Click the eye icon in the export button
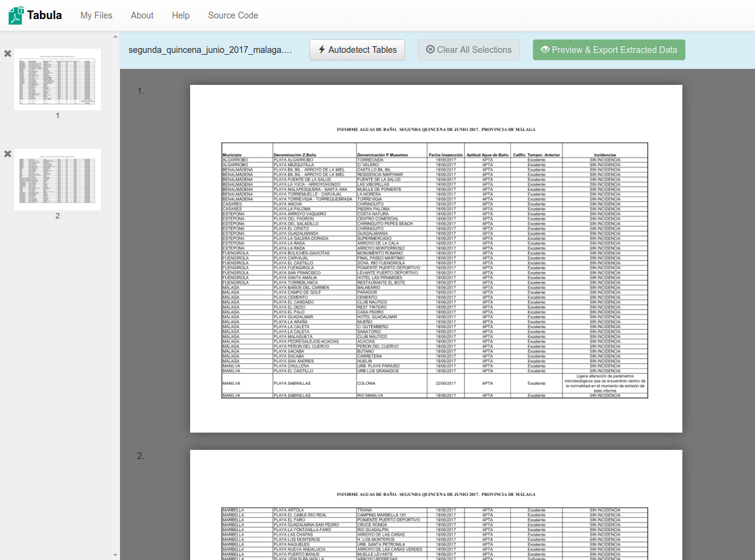This screenshot has height=560, width=755. point(544,49)
